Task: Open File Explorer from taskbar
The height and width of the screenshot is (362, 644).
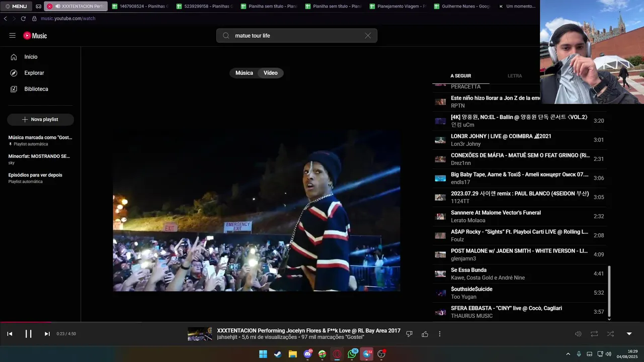Action: pyautogui.click(x=293, y=354)
